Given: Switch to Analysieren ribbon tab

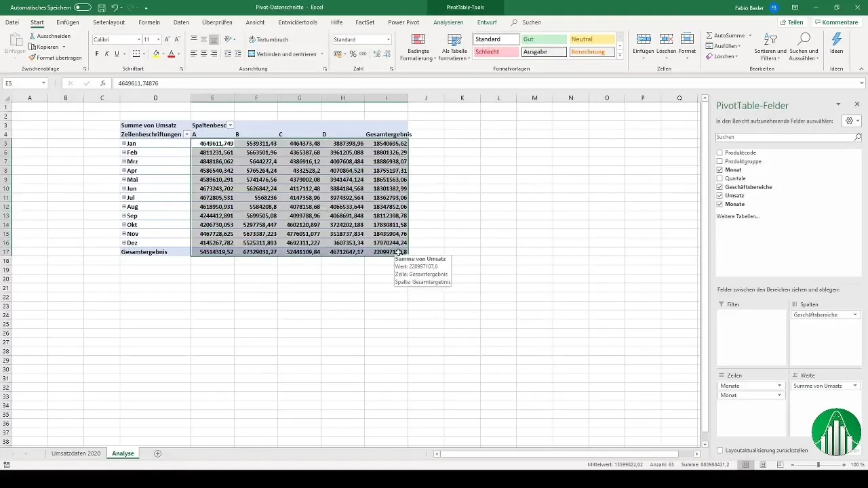Looking at the screenshot, I should (448, 22).
